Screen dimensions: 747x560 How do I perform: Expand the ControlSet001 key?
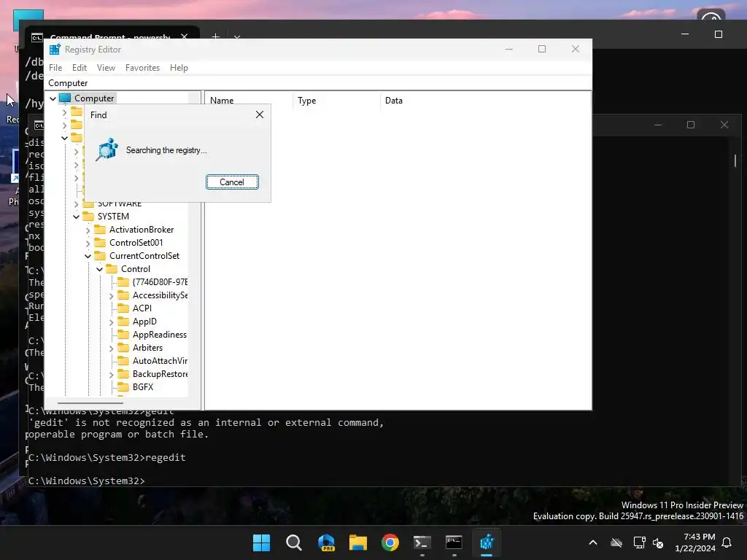(88, 244)
